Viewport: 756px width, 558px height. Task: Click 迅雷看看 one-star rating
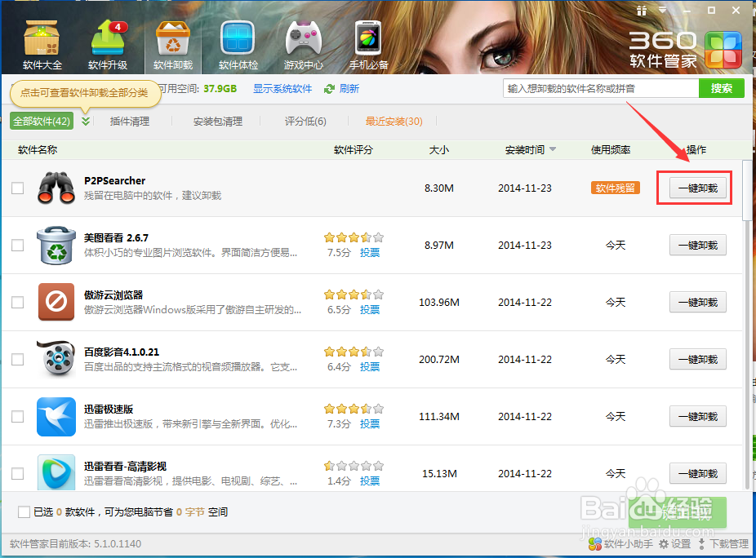pyautogui.click(x=354, y=466)
